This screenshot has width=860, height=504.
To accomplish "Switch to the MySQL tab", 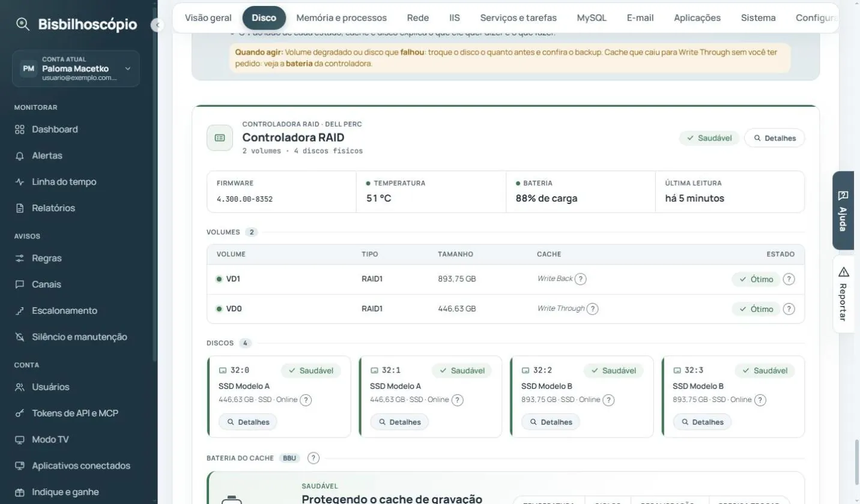I will coord(592,18).
